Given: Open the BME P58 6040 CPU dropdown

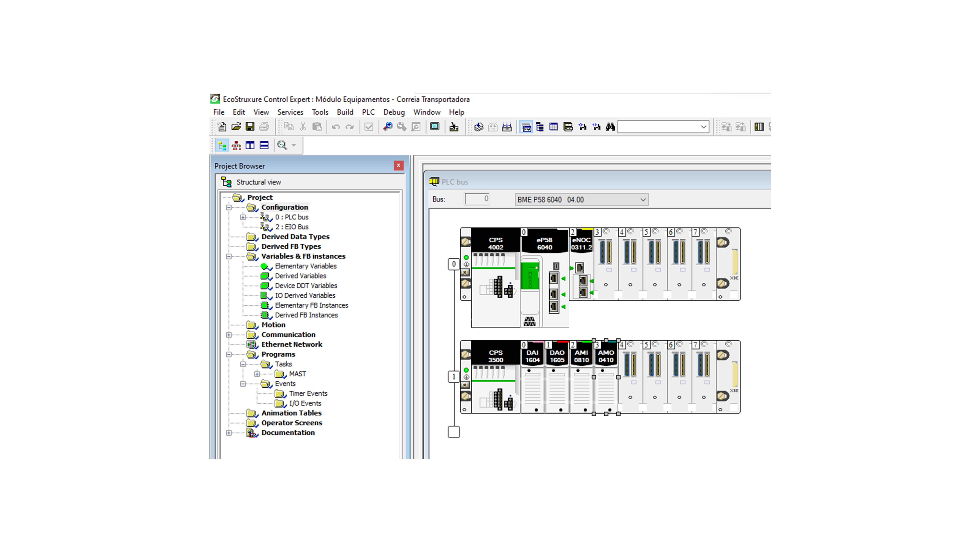Looking at the screenshot, I should [x=582, y=200].
